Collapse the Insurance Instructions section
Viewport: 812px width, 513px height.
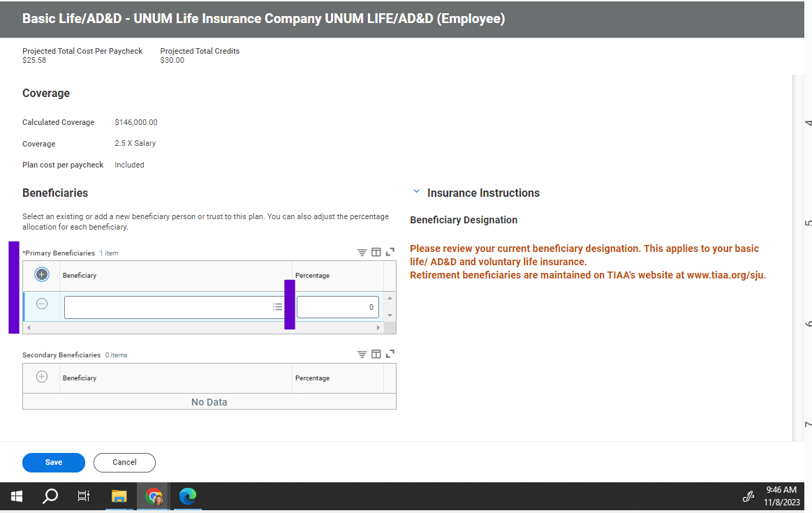click(x=416, y=191)
